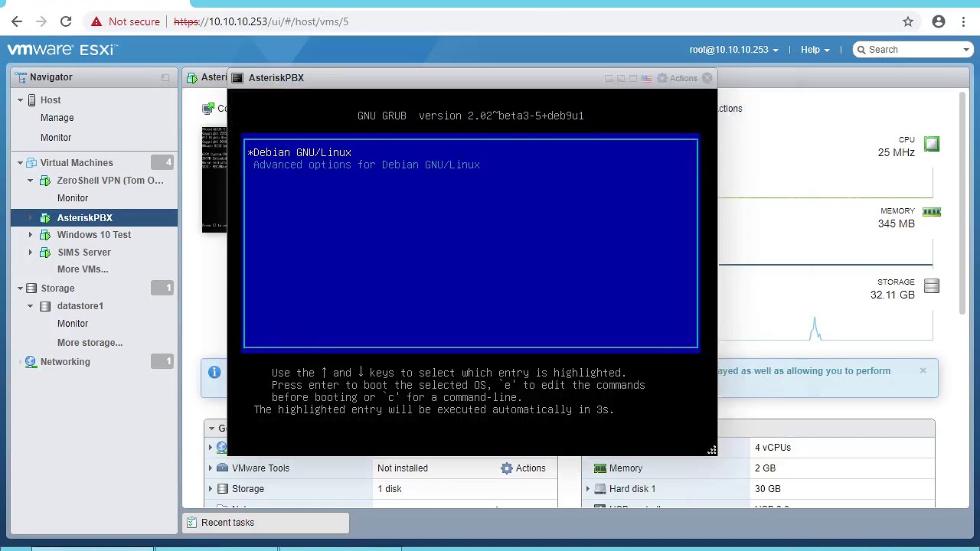Click More storage... link
The image size is (980, 551).
[90, 343]
